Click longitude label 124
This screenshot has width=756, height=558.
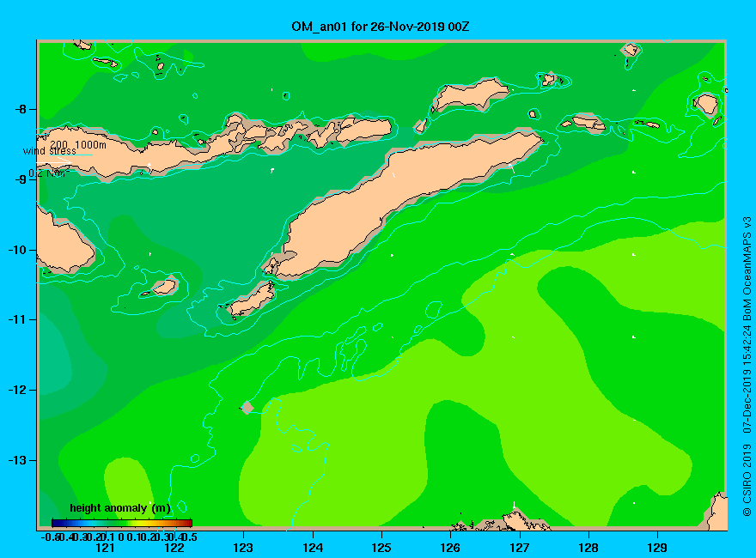coord(313,548)
